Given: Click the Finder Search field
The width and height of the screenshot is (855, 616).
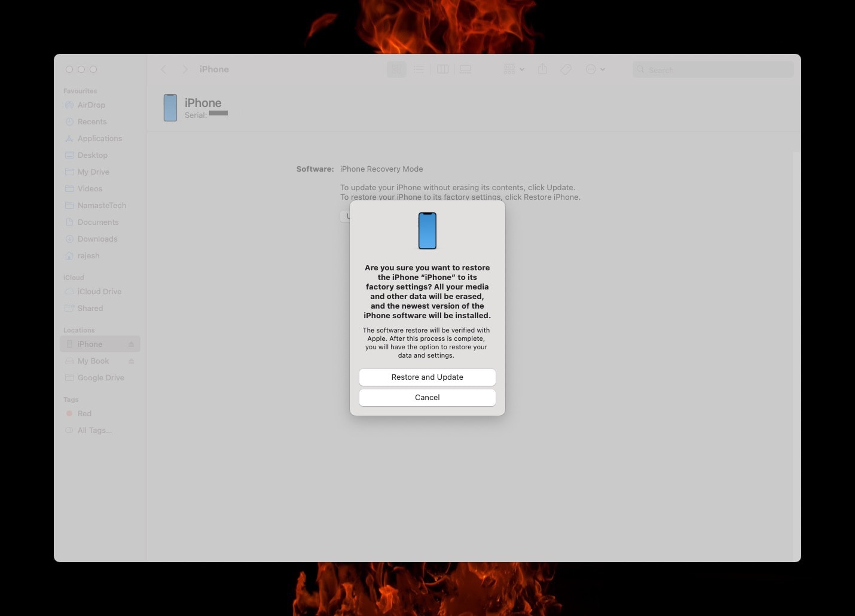Looking at the screenshot, I should pos(713,70).
